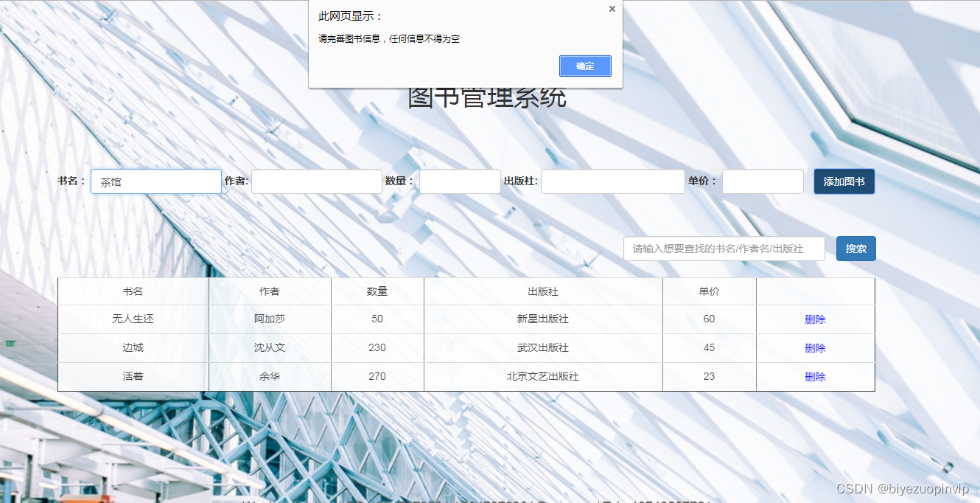Click the search box for 书名/作者名/出版社
This screenshot has width=980, height=503.
tap(724, 249)
